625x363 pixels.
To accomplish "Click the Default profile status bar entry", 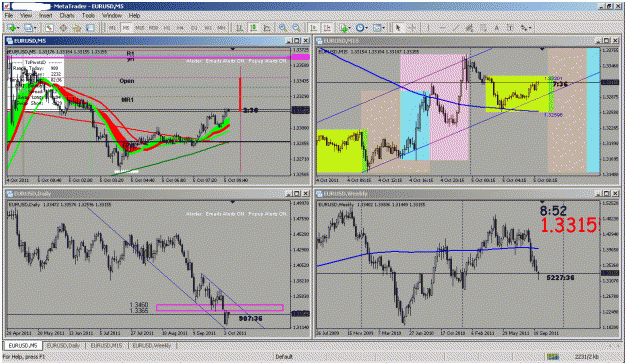I will pos(284,357).
